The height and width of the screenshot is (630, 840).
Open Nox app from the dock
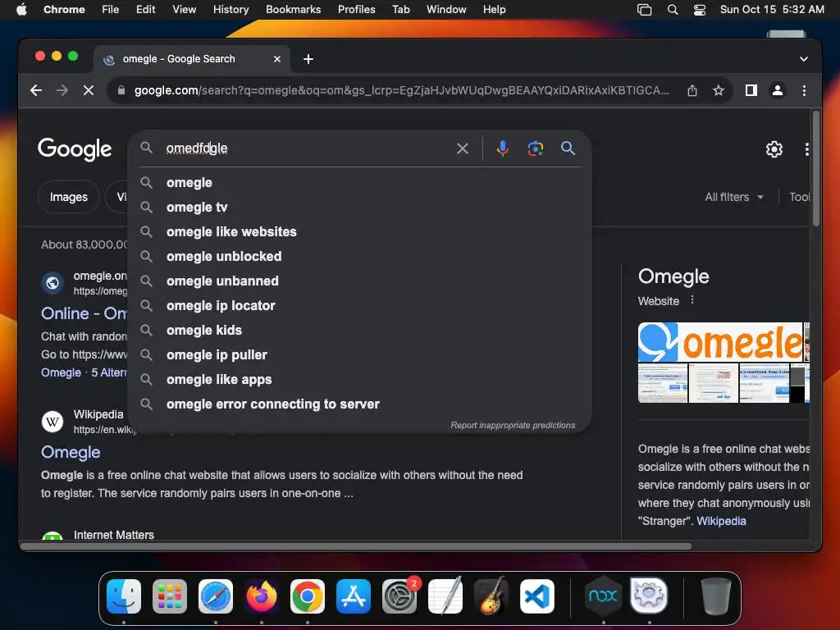click(603, 596)
